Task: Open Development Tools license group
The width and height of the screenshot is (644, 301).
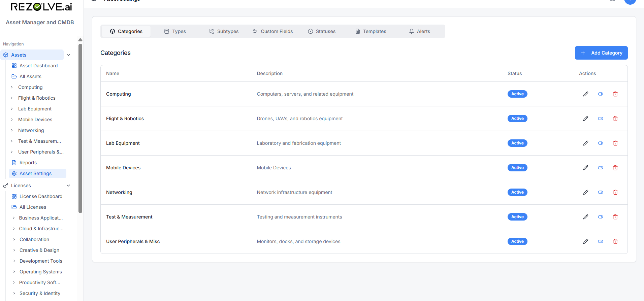Action: (41, 261)
